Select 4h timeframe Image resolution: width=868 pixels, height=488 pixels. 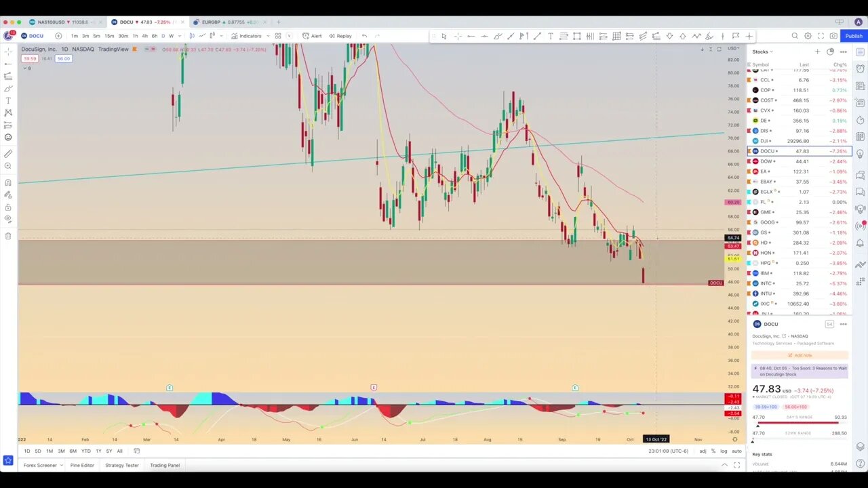(144, 36)
